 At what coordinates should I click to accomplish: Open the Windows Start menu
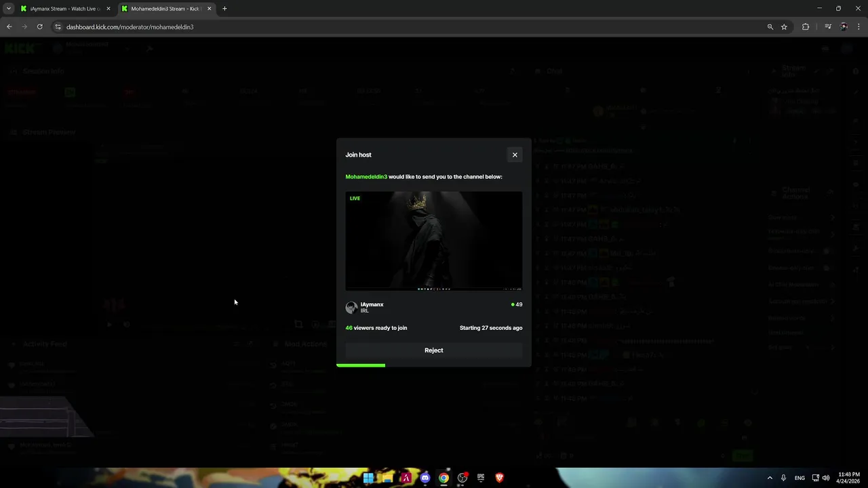tap(368, 478)
